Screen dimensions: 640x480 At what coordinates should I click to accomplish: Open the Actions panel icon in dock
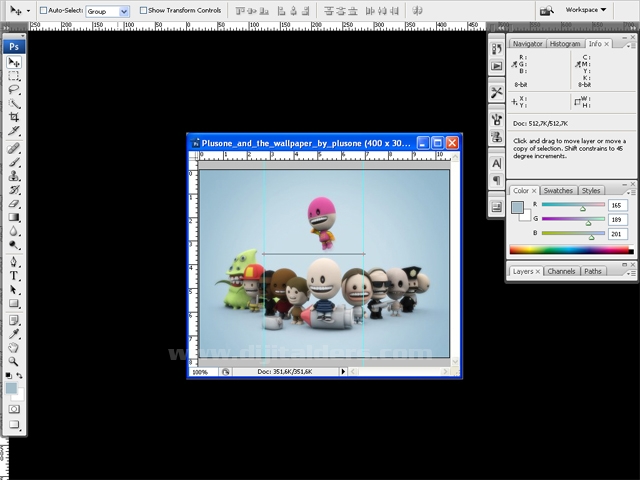(496, 66)
